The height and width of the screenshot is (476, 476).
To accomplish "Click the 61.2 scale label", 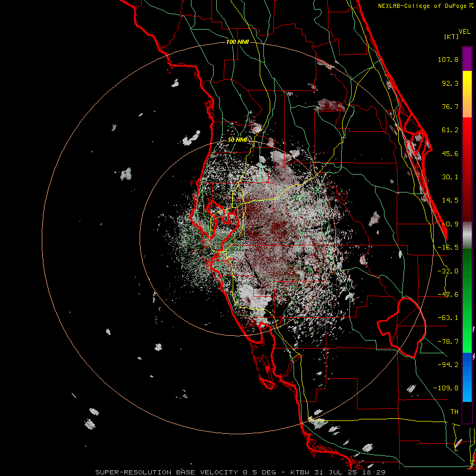I will [x=450, y=130].
